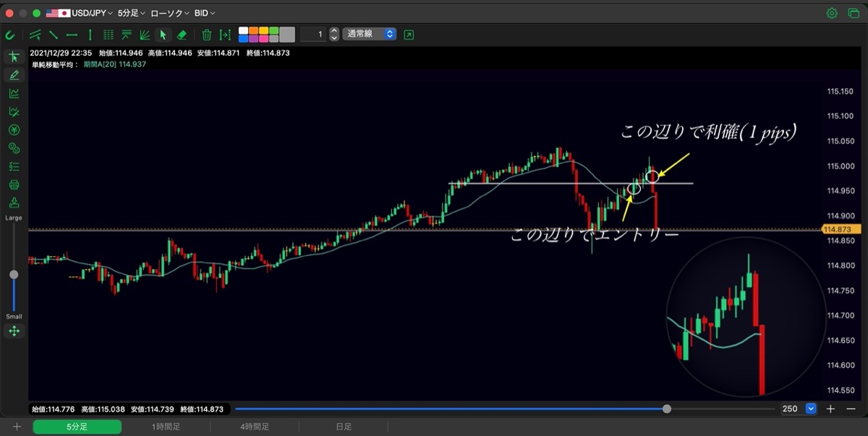Select the eraser tool

point(182,34)
